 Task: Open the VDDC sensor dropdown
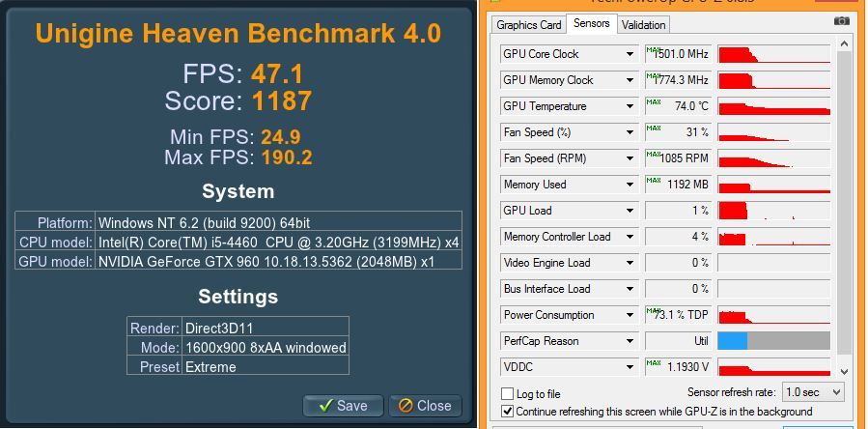(630, 367)
